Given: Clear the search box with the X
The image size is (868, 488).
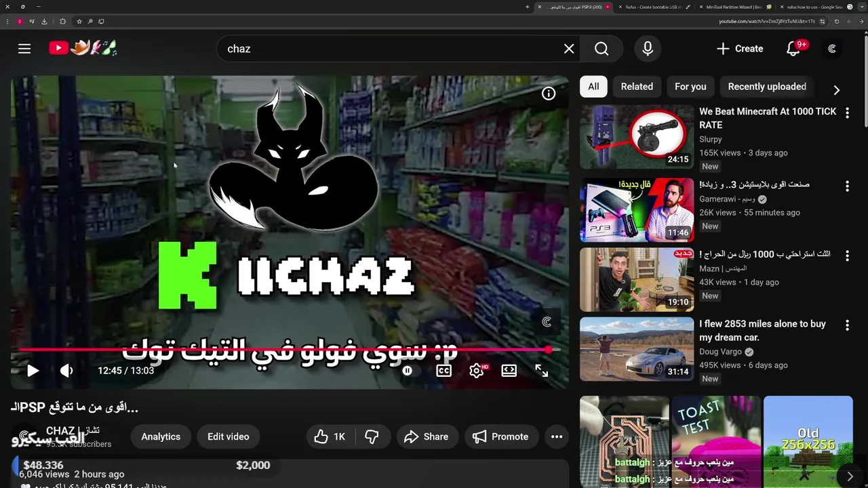Looking at the screenshot, I should (569, 49).
